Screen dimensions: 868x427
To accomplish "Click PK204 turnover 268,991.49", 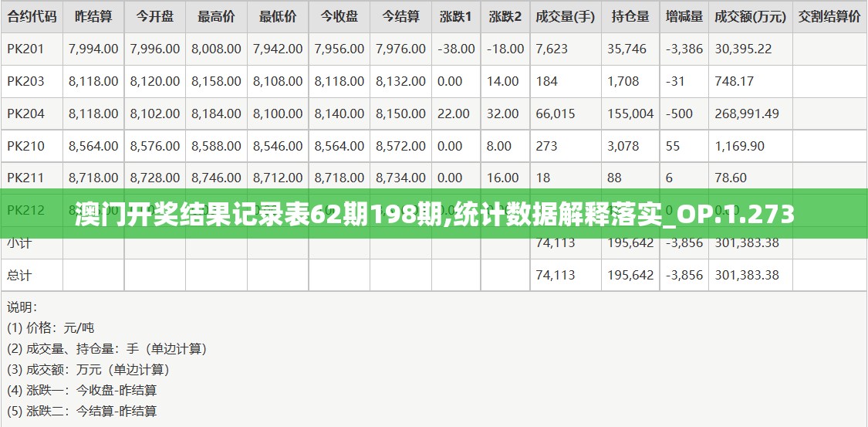I will [747, 114].
